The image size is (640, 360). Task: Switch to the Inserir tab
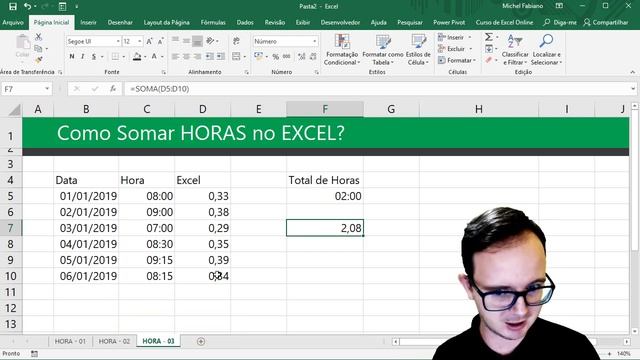88,22
